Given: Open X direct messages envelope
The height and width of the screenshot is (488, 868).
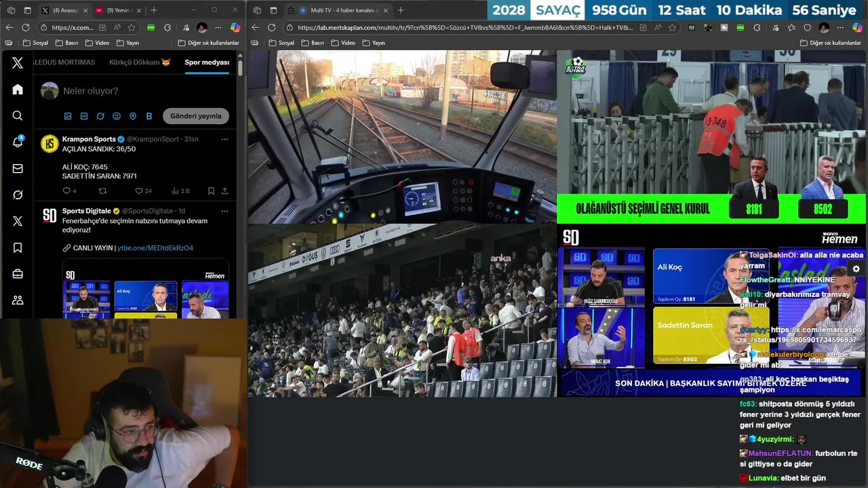Looking at the screenshot, I should (18, 169).
